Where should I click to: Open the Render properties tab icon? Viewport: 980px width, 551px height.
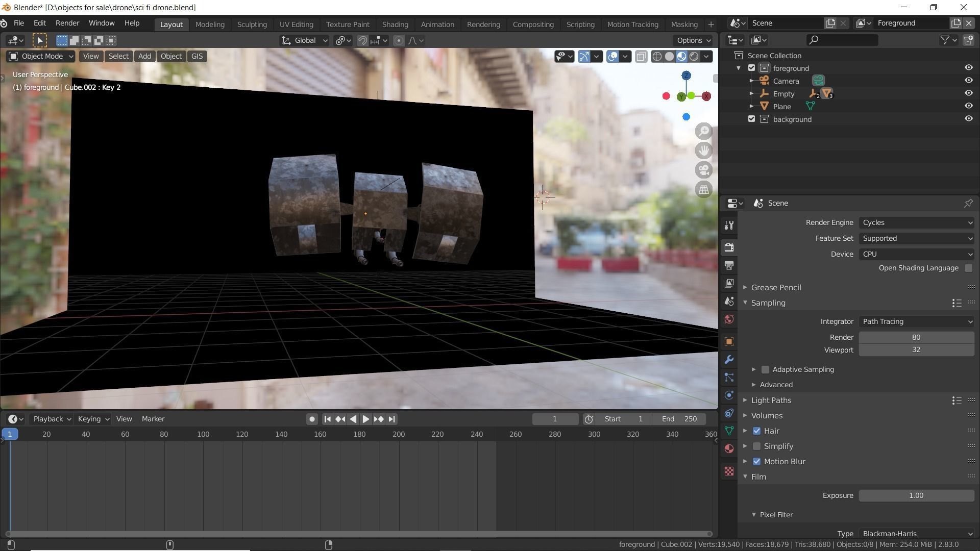(729, 247)
